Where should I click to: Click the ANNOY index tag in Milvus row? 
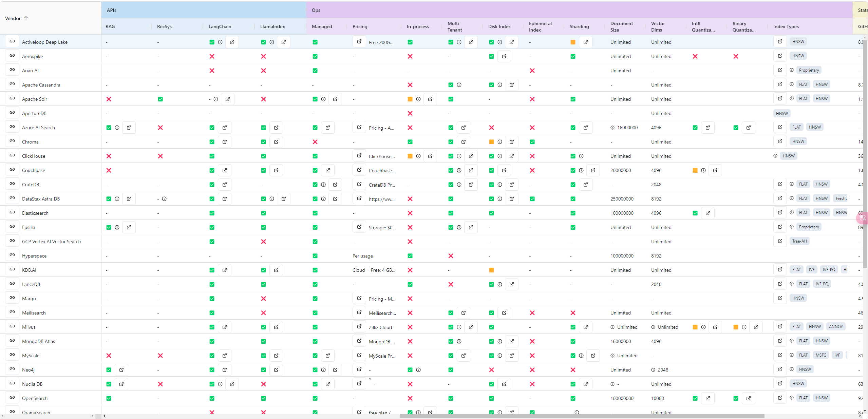tap(836, 326)
